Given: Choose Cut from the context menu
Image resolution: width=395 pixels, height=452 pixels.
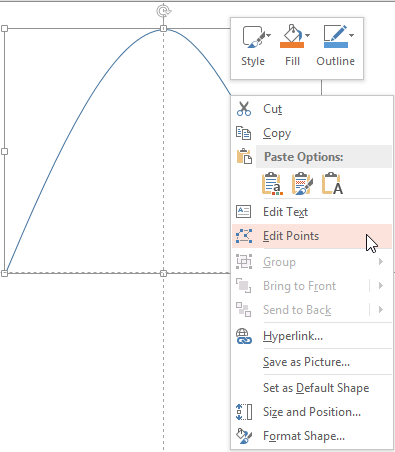Looking at the screenshot, I should 312,109.
